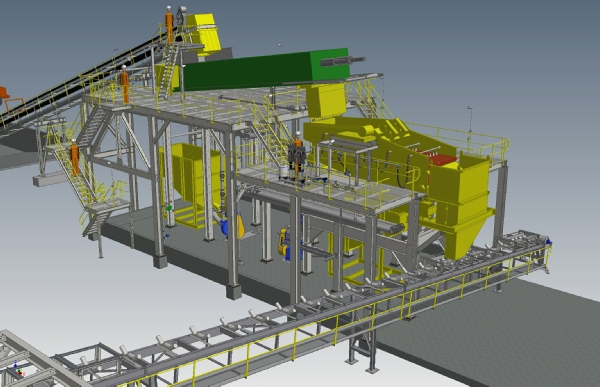600x387 pixels.
Task: Click the green valve marker near yellow bin
Action: tap(169, 208)
